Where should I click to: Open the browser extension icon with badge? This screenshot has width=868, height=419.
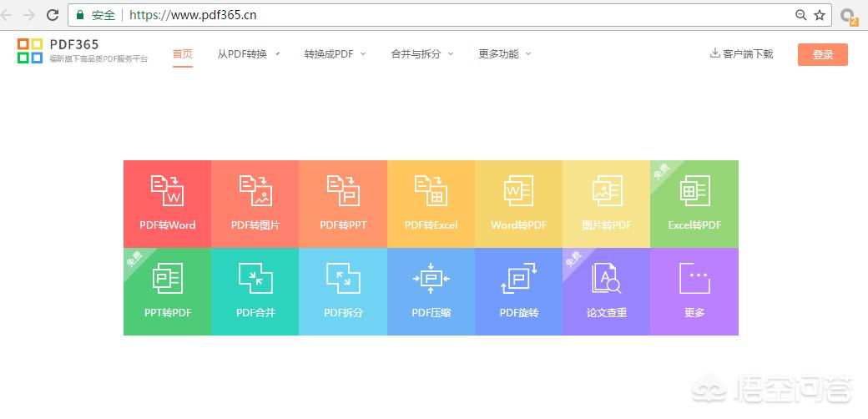click(847, 16)
